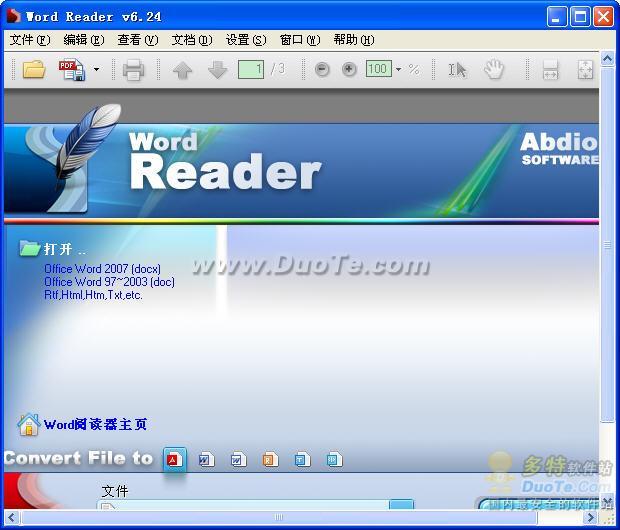
Task: Click Rtf,Html,Htm,Txt,etc. link
Action: coord(93,295)
